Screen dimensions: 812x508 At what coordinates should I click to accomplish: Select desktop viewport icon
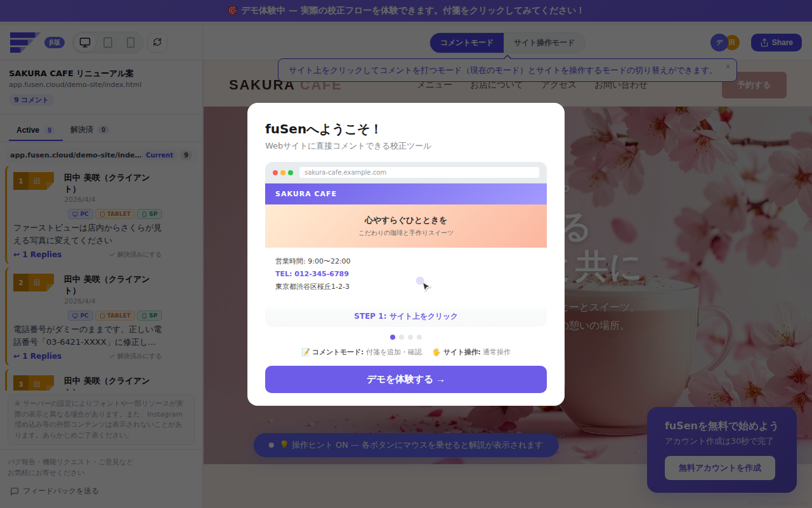coord(85,43)
